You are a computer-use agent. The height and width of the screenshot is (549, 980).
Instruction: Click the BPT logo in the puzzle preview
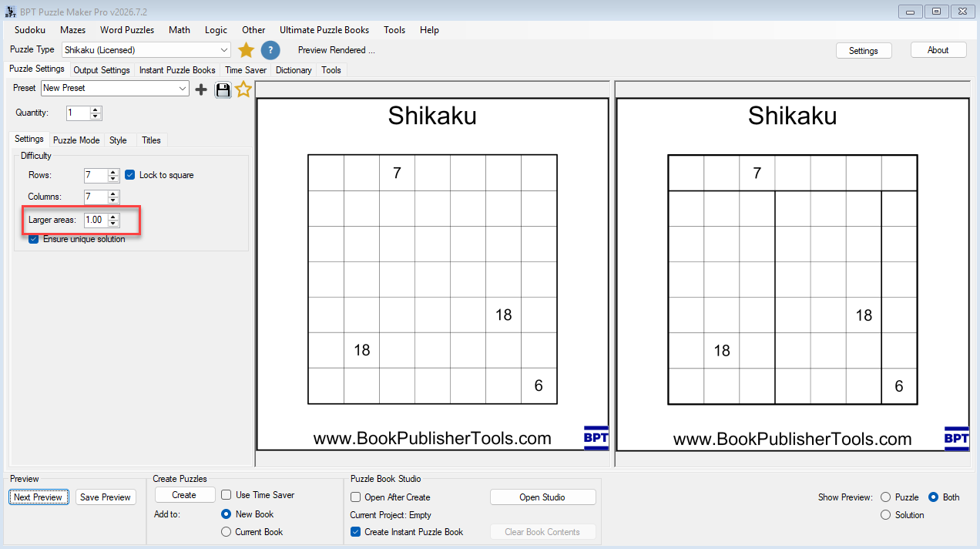[596, 438]
